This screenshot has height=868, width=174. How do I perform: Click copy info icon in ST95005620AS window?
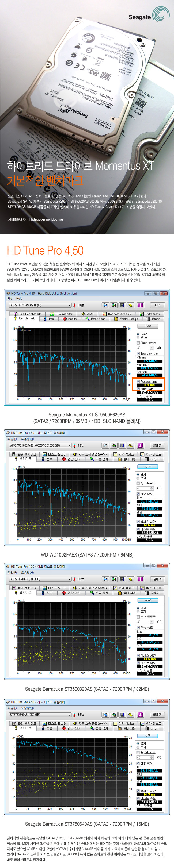pos(105,305)
